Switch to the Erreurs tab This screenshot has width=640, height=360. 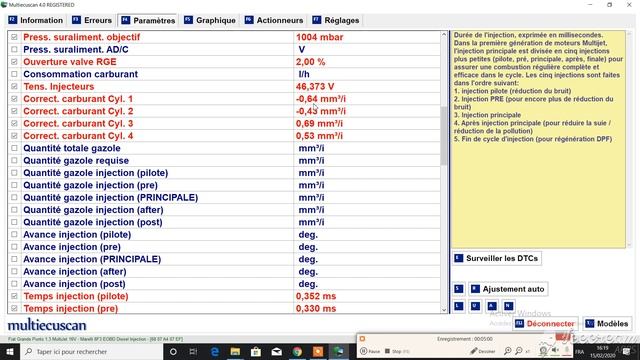(92, 20)
